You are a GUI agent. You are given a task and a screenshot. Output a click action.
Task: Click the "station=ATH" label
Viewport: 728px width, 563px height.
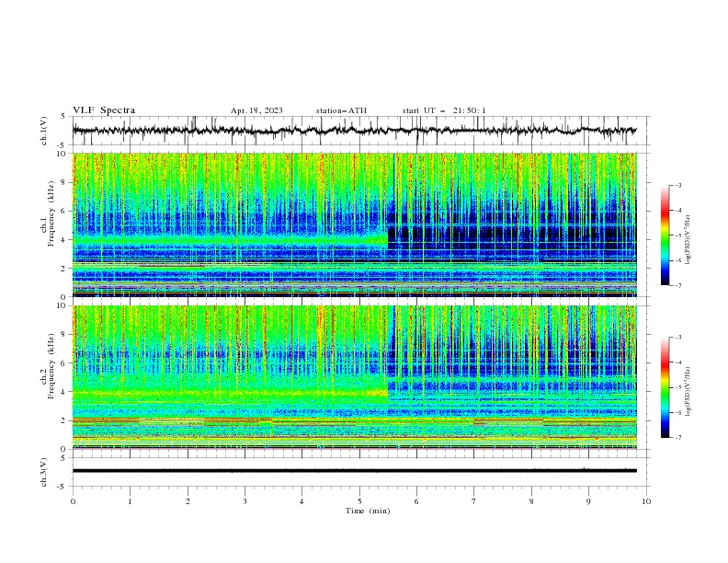tap(341, 110)
